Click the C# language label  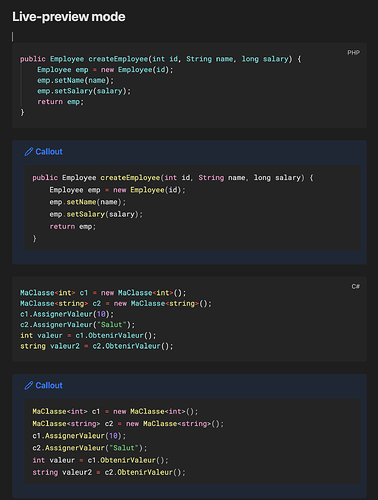pyautogui.click(x=355, y=287)
